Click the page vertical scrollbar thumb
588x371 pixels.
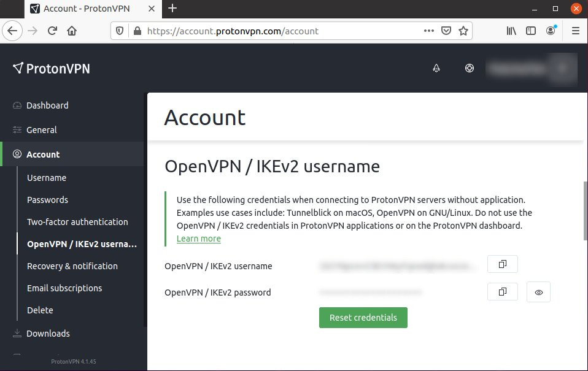584,212
